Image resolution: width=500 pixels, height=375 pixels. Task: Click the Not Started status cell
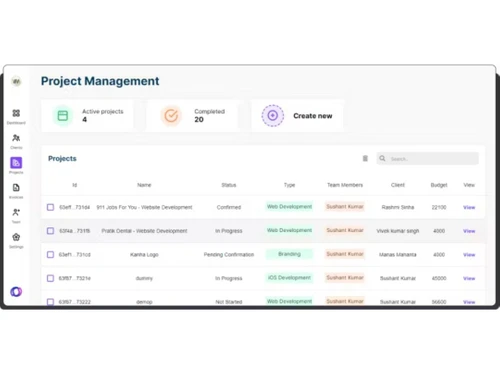(x=229, y=302)
